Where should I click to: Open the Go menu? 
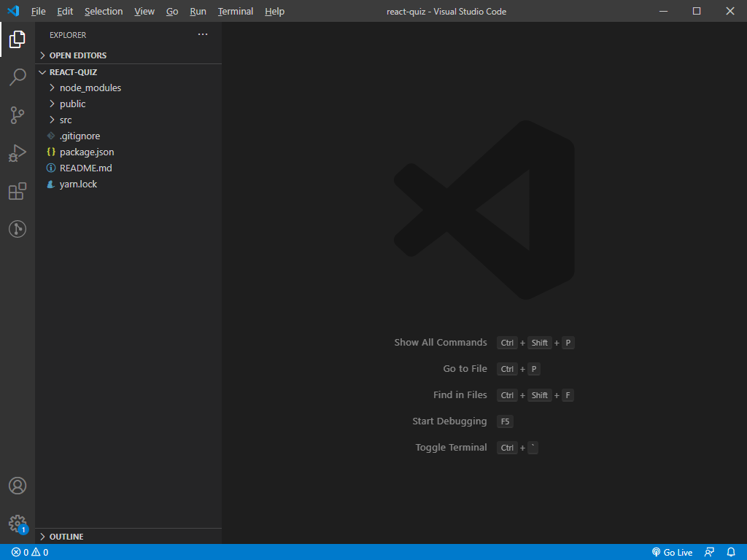[172, 12]
